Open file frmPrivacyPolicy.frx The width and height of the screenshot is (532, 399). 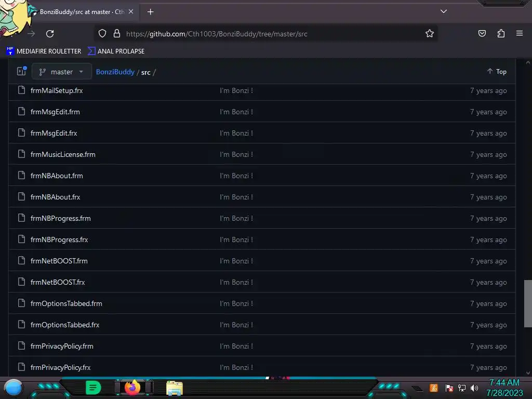point(61,367)
